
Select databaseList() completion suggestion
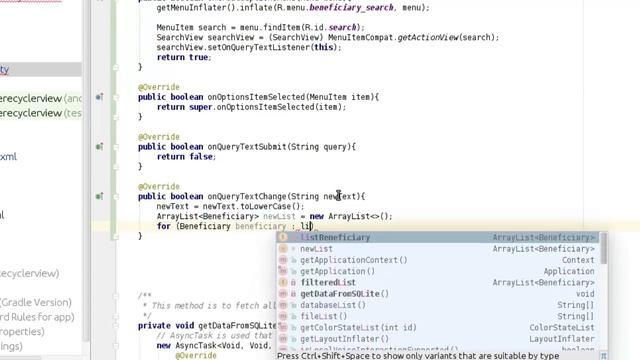click(x=438, y=305)
